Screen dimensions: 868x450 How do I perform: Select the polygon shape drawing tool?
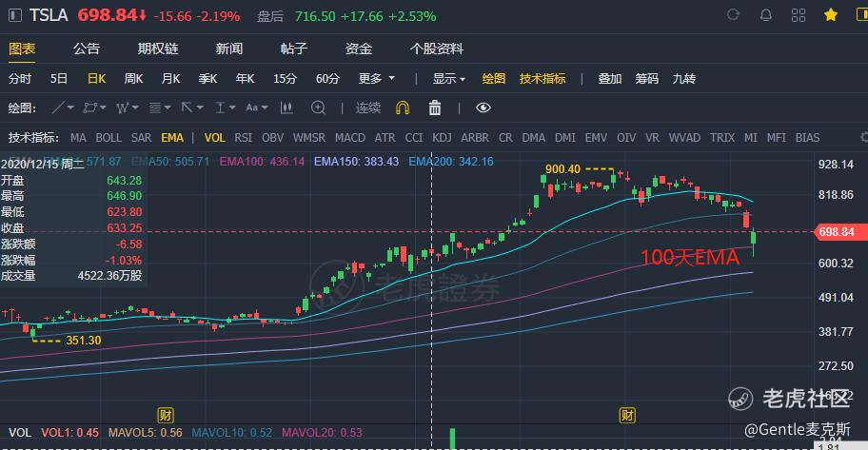[90, 108]
